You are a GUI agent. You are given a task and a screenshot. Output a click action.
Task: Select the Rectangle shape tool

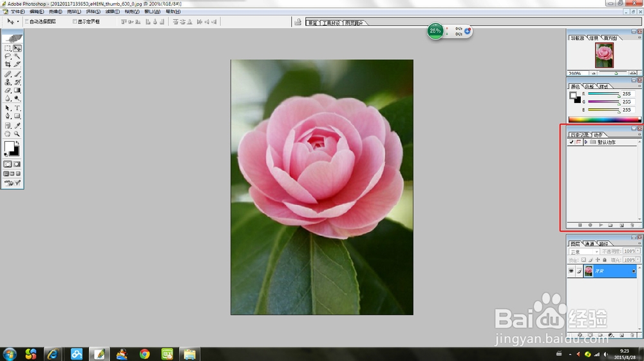(17, 117)
